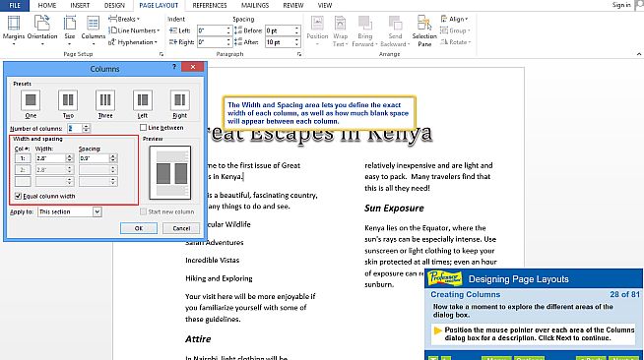Screen dimensions: 644x360
Task: Click column 1 Width field
Action: [50, 157]
